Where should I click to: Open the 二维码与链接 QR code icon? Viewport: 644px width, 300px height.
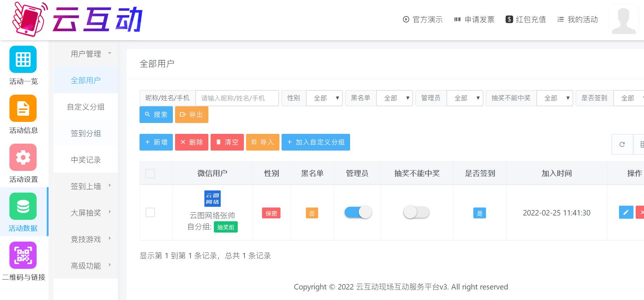[x=23, y=255]
